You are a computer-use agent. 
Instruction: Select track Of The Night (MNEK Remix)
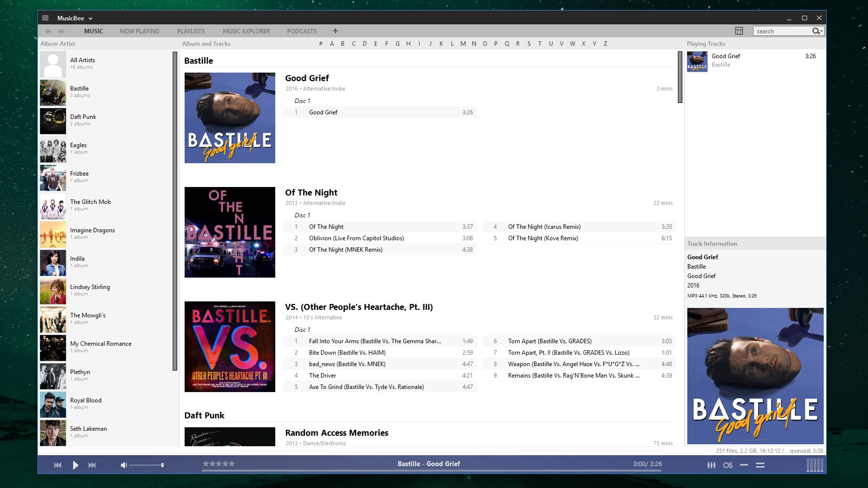pos(380,250)
